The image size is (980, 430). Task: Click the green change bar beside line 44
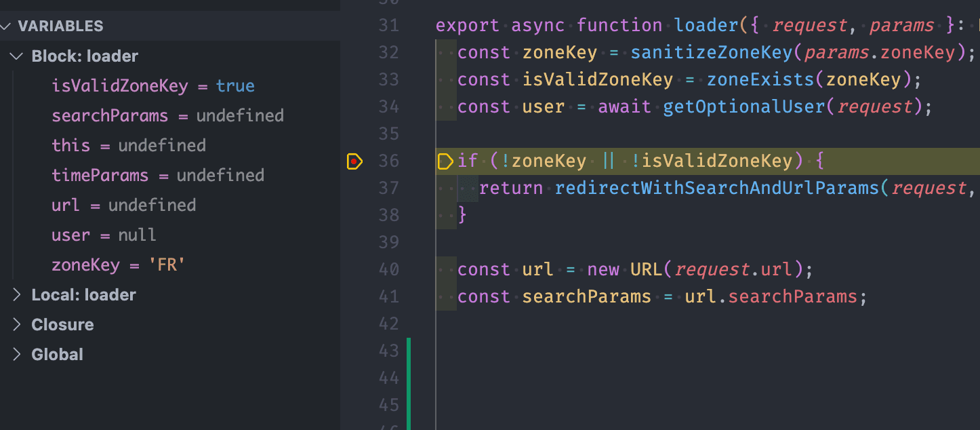[409, 378]
